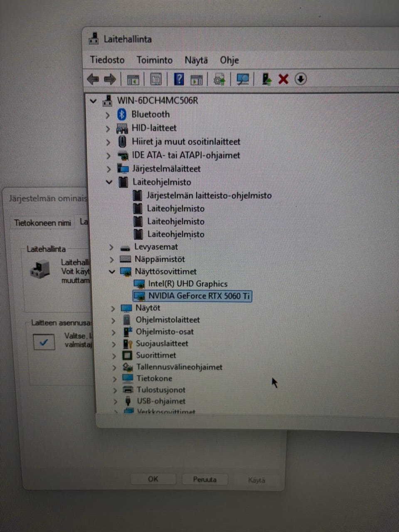Click Peruuta in Järjestelmän ominaisuudet dialog
This screenshot has height=532, width=399.
coord(204,479)
